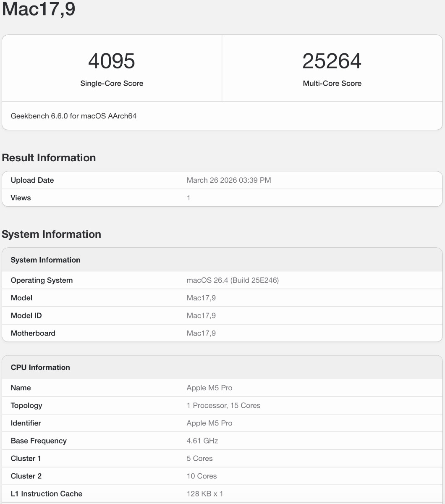The image size is (445, 504).
Task: Click the Model value Mac17,9
Action: [201, 298]
